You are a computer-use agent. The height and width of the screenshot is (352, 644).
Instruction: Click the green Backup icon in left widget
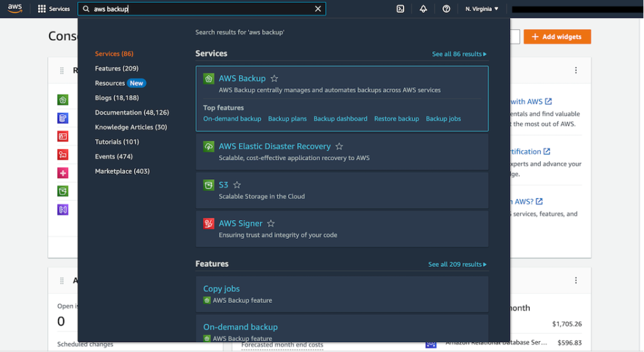click(x=63, y=100)
